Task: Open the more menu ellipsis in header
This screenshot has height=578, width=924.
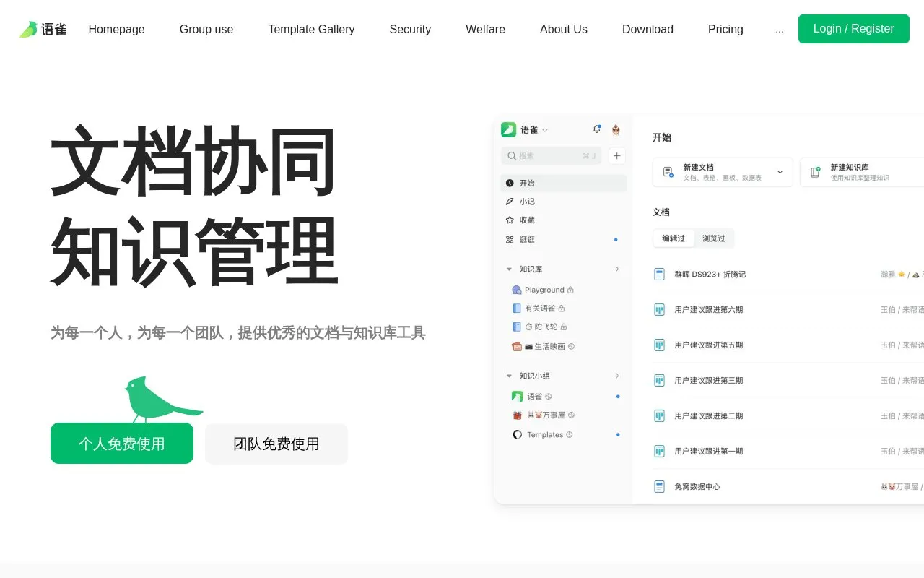Action: (780, 30)
